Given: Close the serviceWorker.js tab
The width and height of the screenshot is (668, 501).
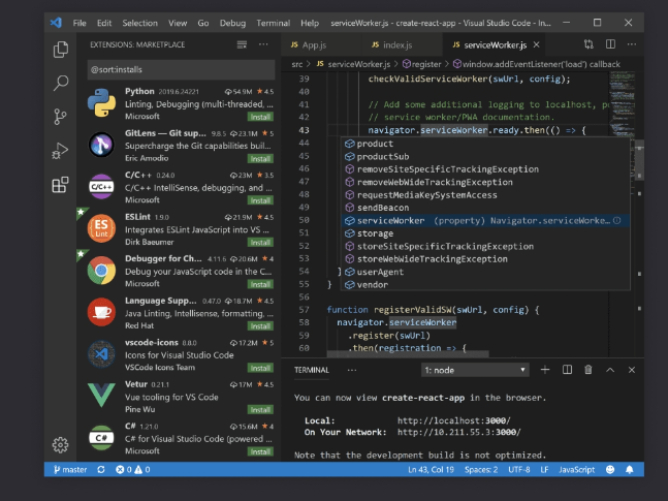Looking at the screenshot, I should (x=536, y=44).
